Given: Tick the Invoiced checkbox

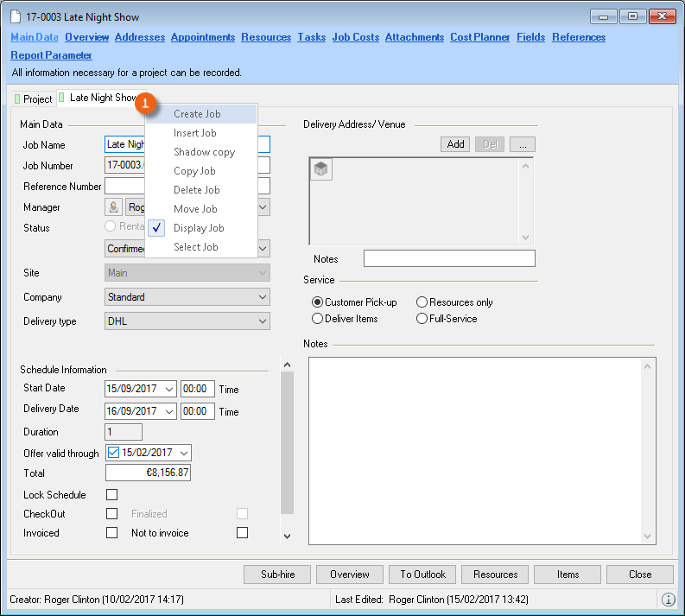Looking at the screenshot, I should 111,533.
